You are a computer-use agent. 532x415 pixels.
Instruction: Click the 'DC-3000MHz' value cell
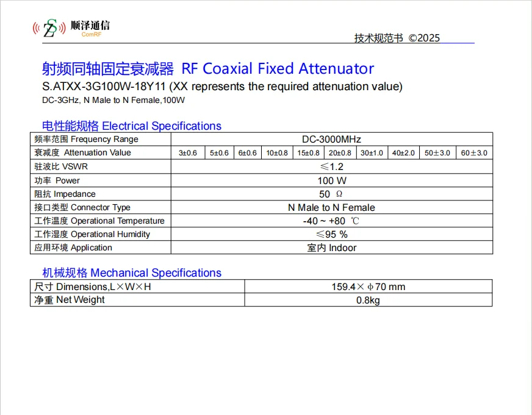click(331, 139)
